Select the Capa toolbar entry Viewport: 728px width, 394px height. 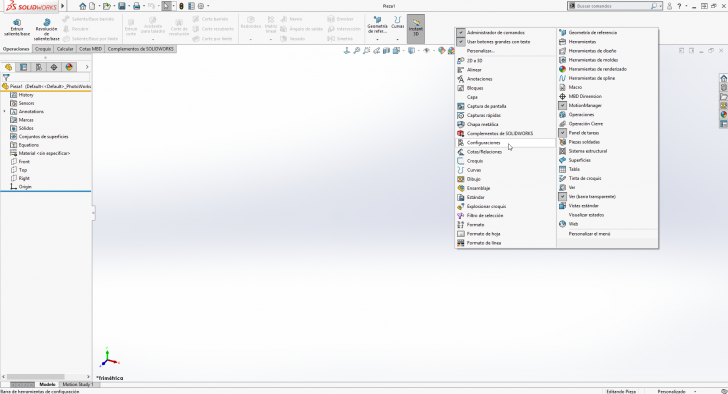(506, 97)
